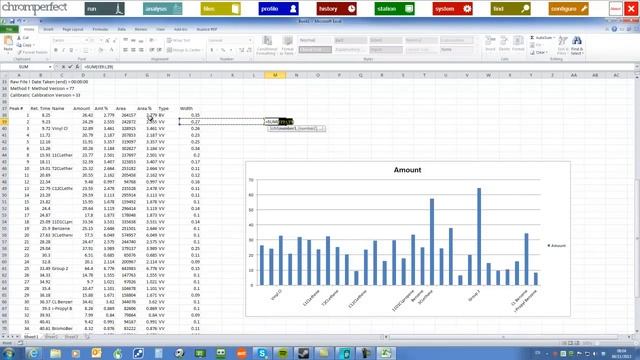Open Format as Table gallery

pos(288,45)
